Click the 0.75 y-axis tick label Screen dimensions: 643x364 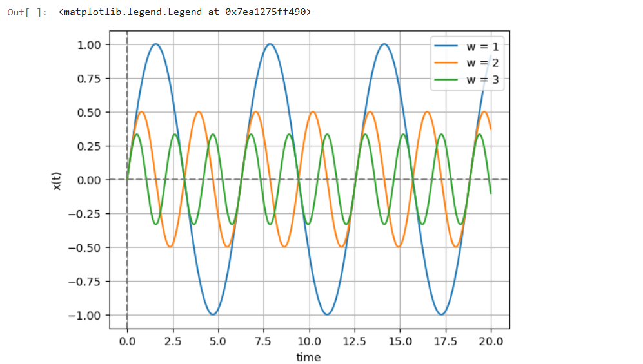(x=89, y=79)
